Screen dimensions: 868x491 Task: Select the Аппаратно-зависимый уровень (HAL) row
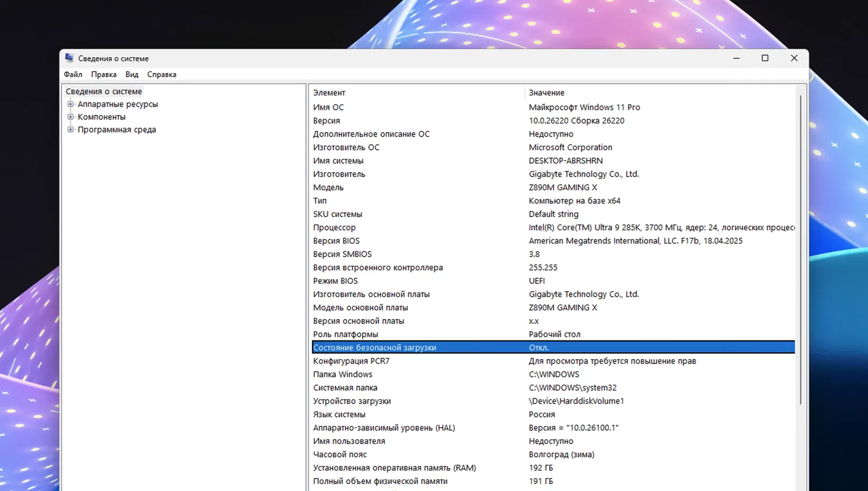click(x=553, y=427)
